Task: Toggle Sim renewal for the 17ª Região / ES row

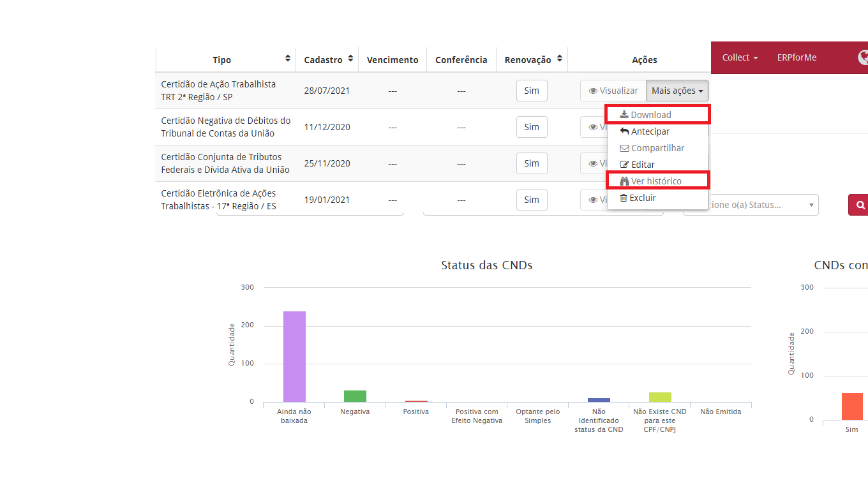Action: (532, 200)
